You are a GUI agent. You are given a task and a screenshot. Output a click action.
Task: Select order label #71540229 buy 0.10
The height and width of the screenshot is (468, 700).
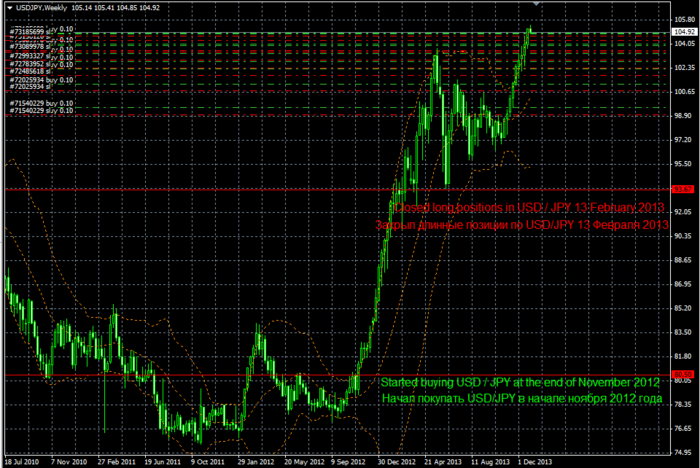41,103
